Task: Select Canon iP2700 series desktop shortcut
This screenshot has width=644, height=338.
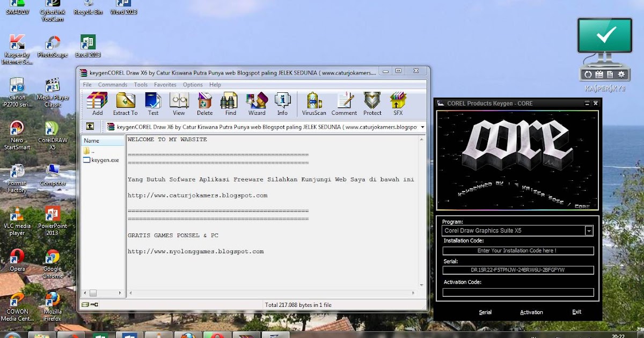Action: 17,92
